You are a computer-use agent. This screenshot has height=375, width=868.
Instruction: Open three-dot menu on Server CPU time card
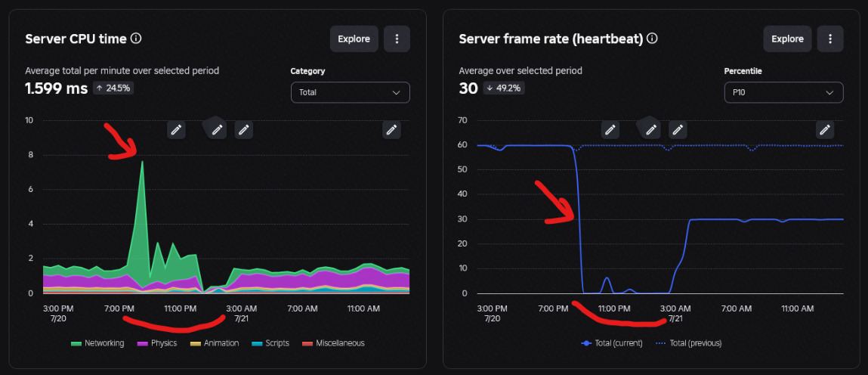[397, 39]
